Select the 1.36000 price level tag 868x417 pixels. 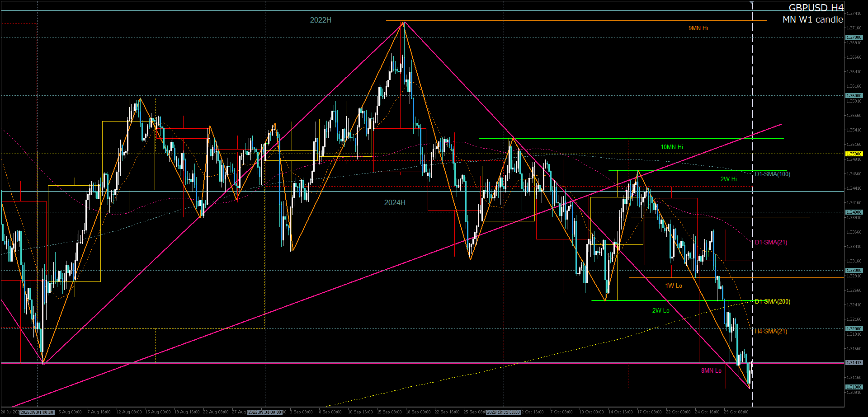click(854, 96)
